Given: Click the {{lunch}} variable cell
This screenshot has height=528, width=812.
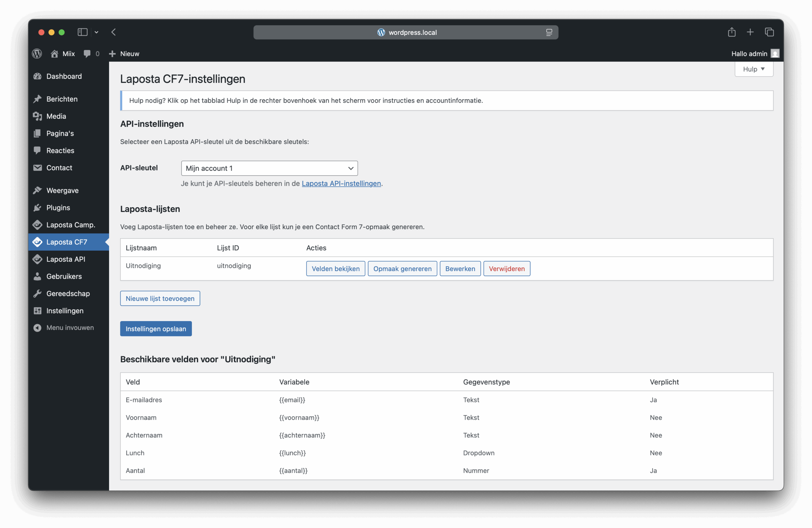Looking at the screenshot, I should 292,453.
